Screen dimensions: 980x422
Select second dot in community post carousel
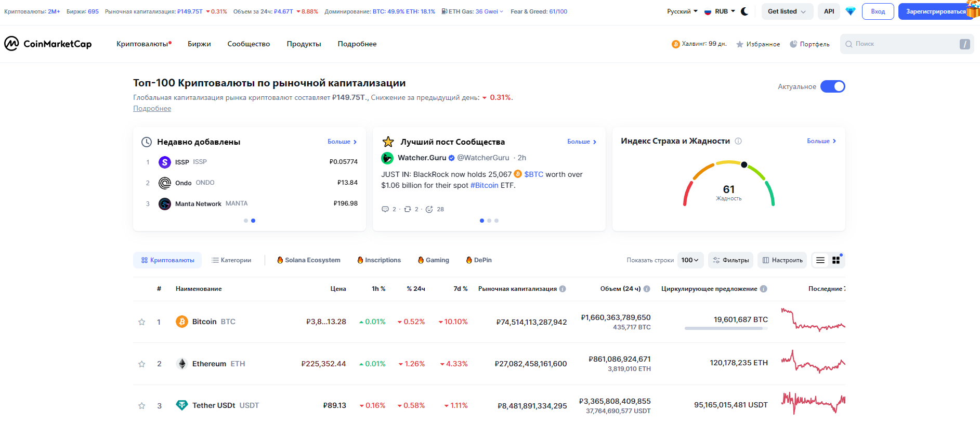(x=489, y=221)
